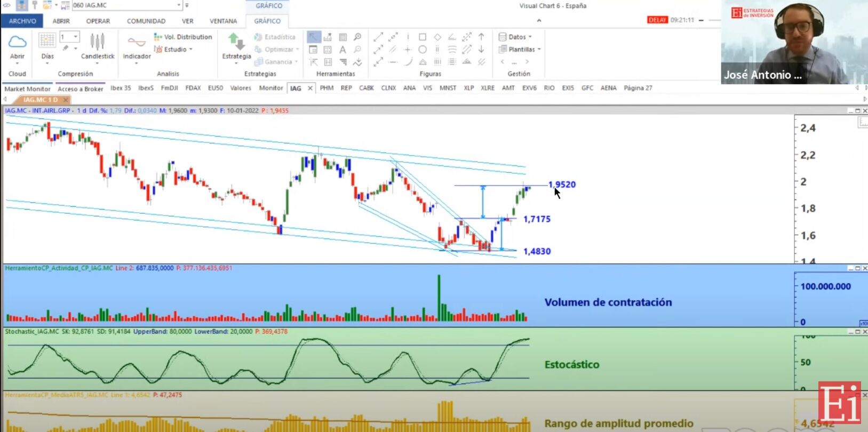The image size is (868, 432).
Task: Click the zoom magnifier tool in Herramientas
Action: (357, 37)
